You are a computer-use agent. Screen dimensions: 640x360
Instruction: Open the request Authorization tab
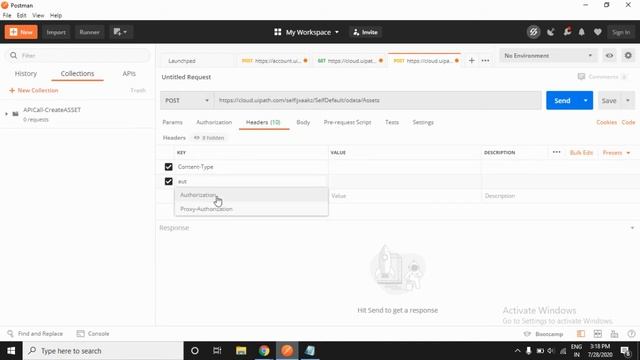214,122
